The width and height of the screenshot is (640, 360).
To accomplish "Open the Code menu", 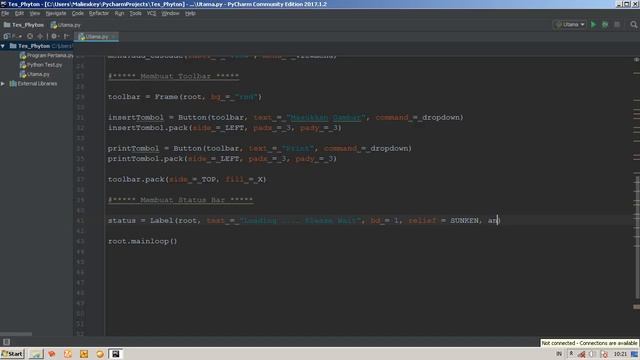I will click(78, 13).
